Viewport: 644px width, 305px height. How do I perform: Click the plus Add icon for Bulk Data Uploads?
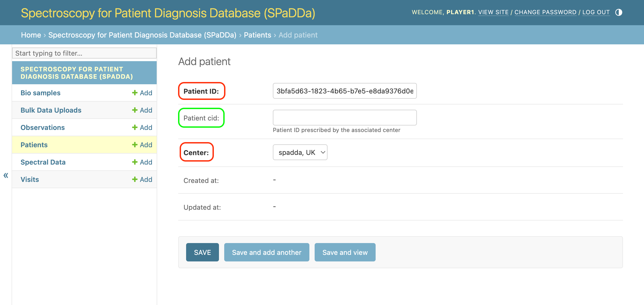point(142,110)
